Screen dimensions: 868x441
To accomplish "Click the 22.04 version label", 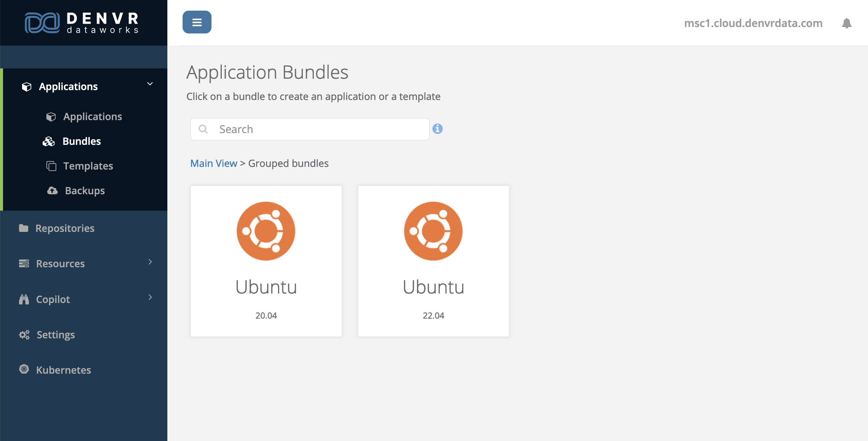I will 433,316.
